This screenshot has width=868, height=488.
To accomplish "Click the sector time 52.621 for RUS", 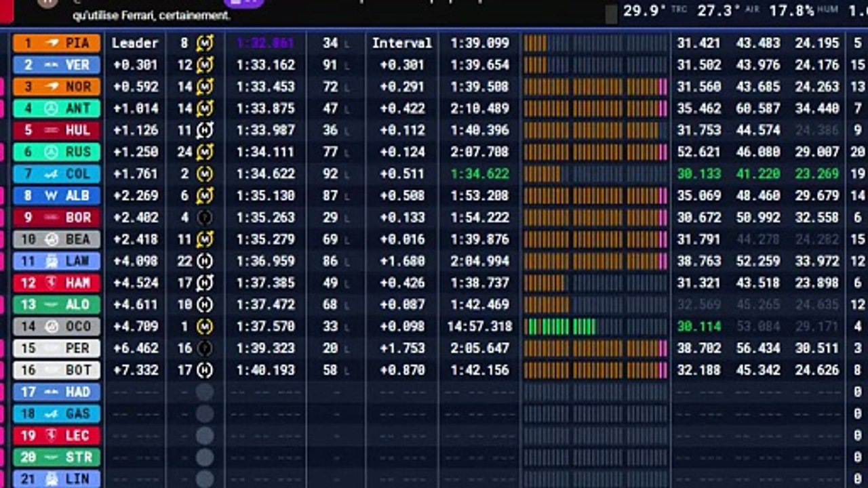I will 699,152.
